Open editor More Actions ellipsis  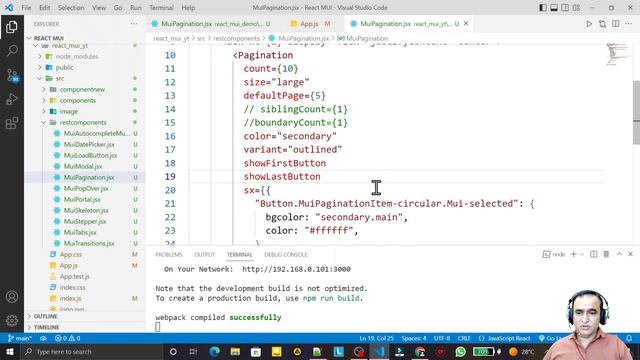pos(629,24)
